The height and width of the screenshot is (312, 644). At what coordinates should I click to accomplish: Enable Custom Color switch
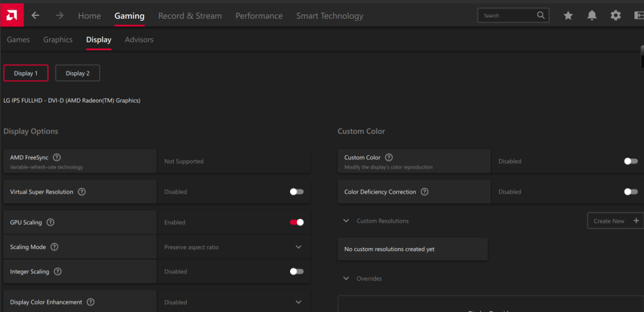[631, 162]
